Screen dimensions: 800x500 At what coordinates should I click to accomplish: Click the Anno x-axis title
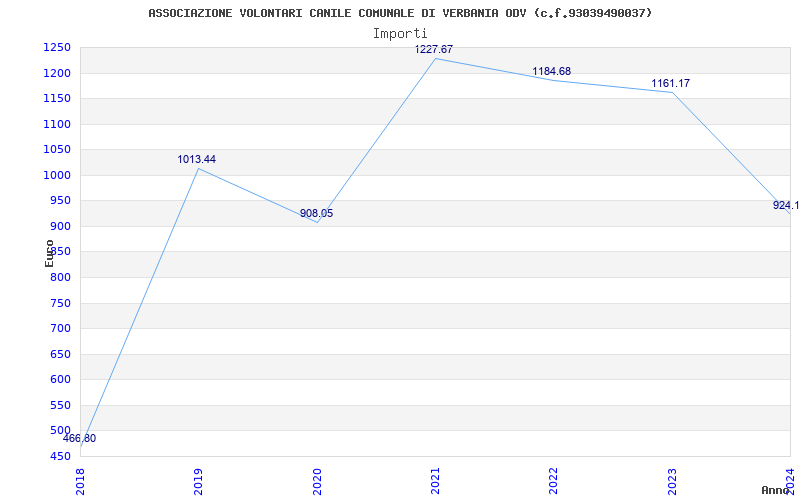click(777, 490)
